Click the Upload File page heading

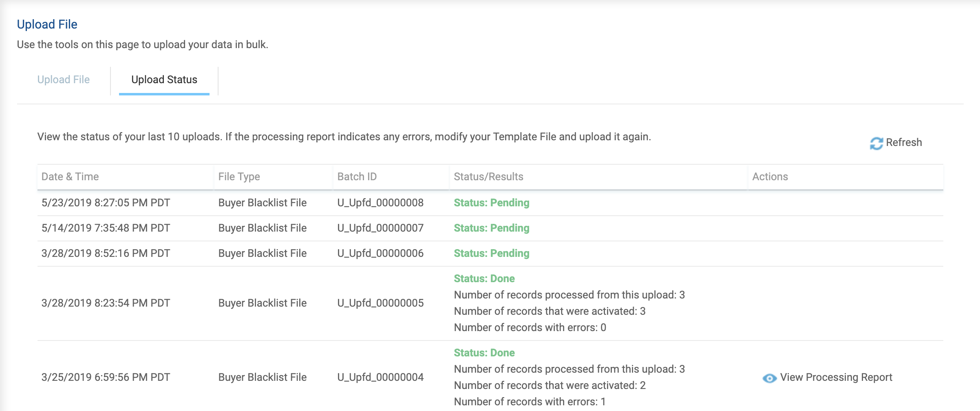[46, 24]
